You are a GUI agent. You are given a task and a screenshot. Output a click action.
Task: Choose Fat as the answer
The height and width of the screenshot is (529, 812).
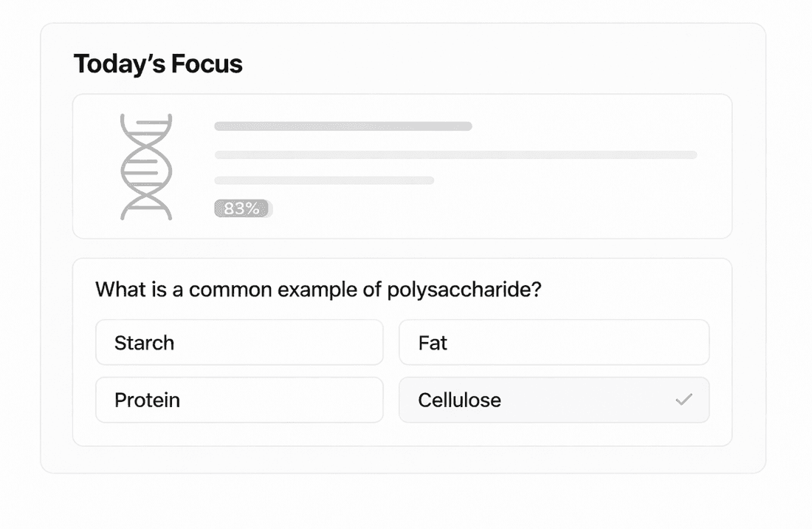pyautogui.click(x=554, y=343)
